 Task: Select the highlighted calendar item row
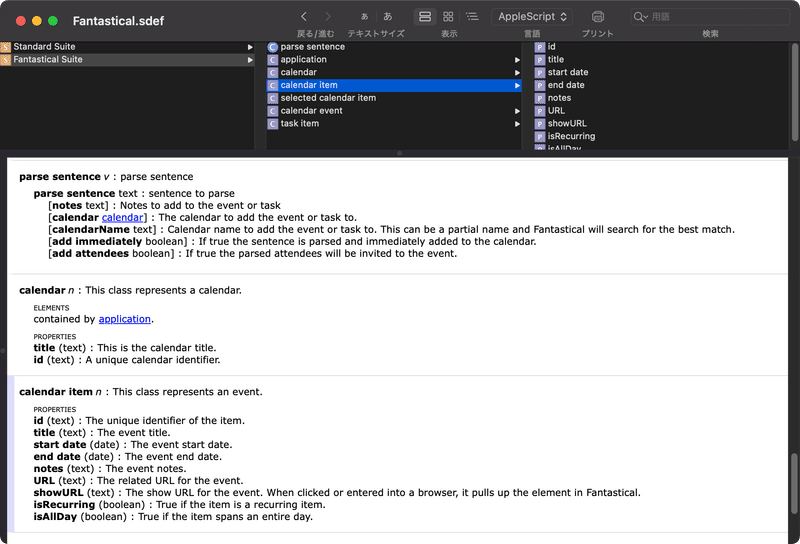[x=394, y=85]
